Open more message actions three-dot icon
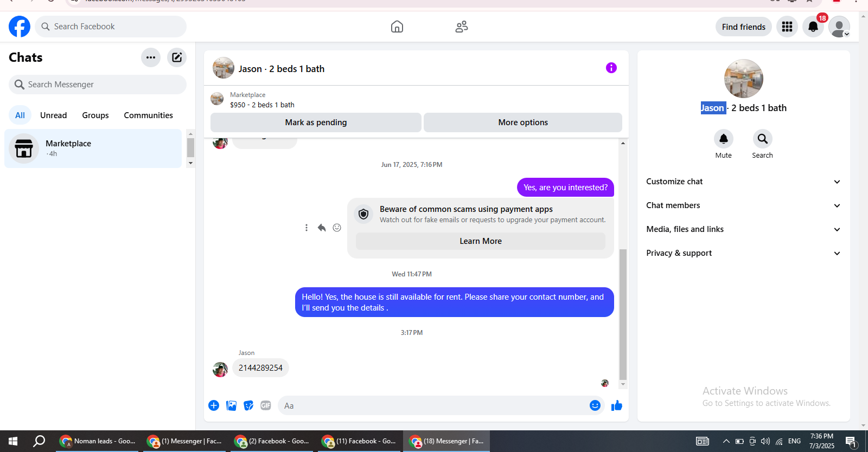 [307, 228]
